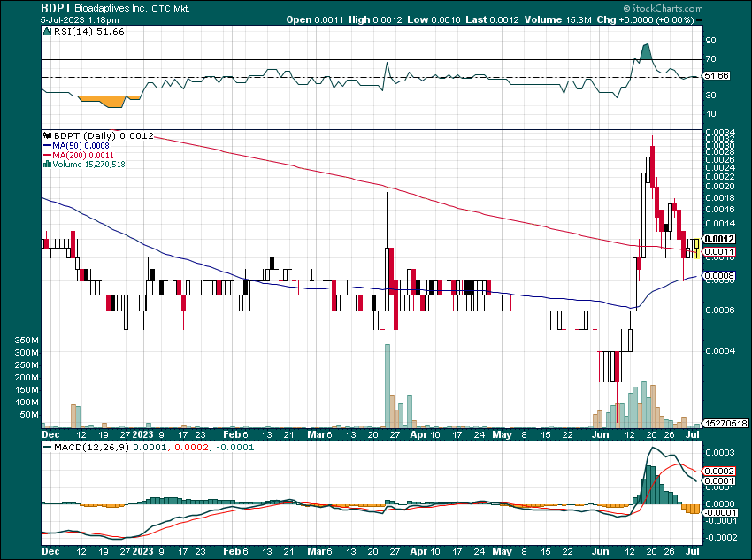Click the 'MA(200) 0.0011' legend entry
This screenshot has height=560, width=752.
point(83,156)
